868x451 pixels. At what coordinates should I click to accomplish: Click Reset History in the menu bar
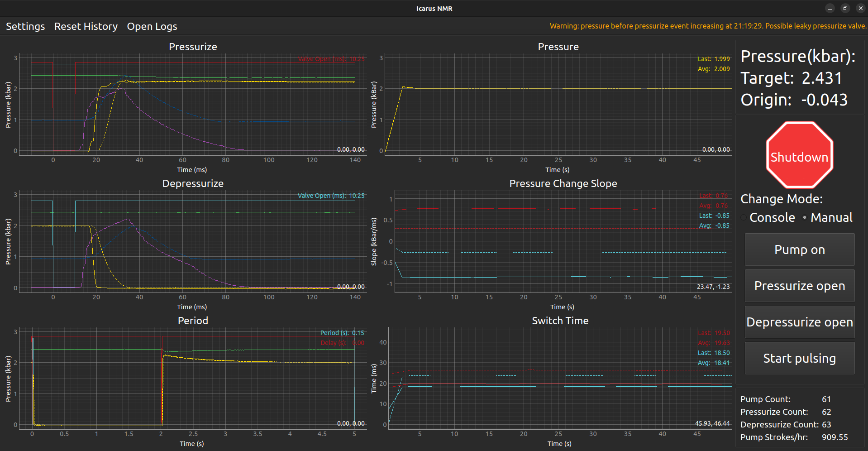[86, 26]
